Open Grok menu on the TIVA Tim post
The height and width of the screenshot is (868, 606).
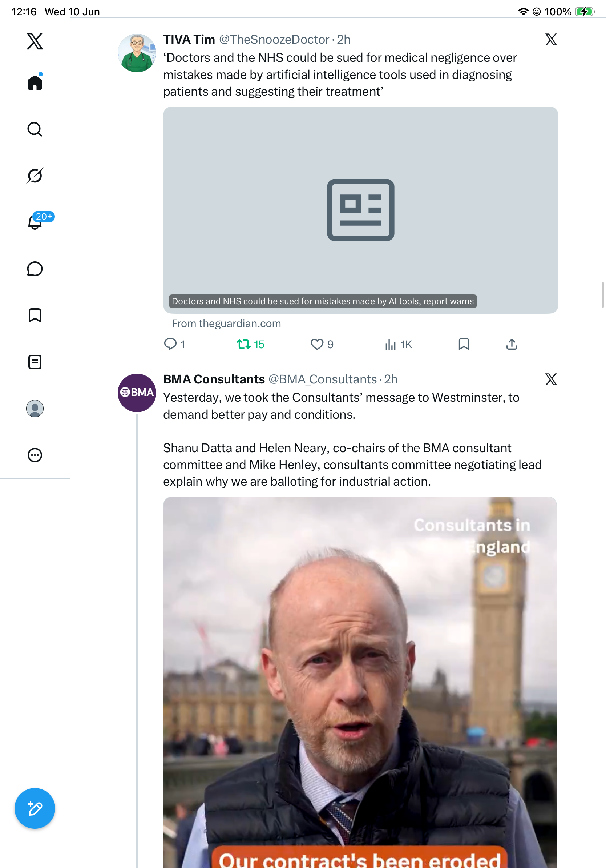pos(551,39)
